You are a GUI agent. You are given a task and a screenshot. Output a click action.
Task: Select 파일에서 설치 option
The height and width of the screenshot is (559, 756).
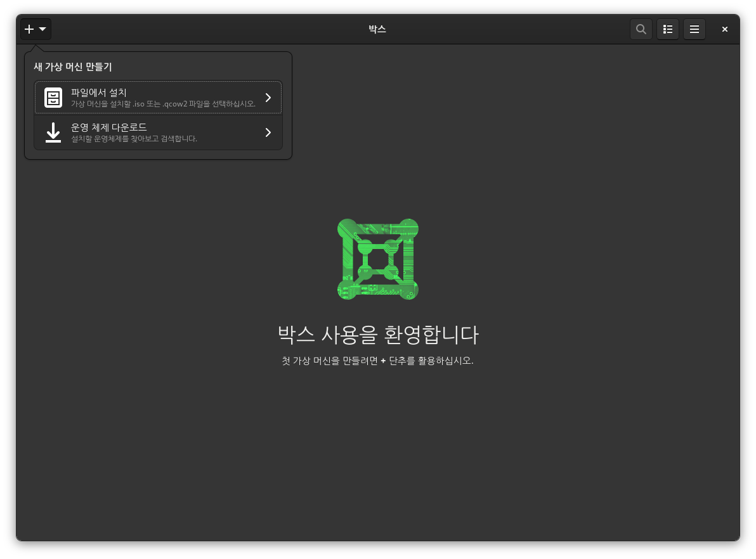(x=158, y=98)
